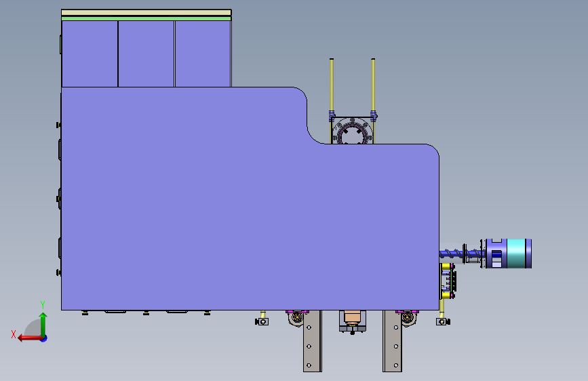This screenshot has width=588, height=381.
Task: Click the blue Z axis dot of triad
Action: tap(44, 338)
